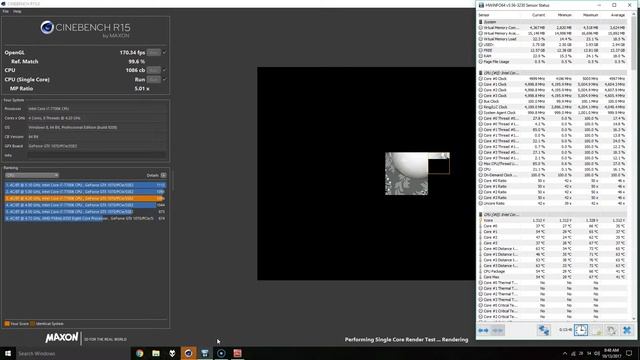The image size is (640, 360).
Task: Toggle the CPU (Single Core) test checkbox
Action: (x=164, y=79)
